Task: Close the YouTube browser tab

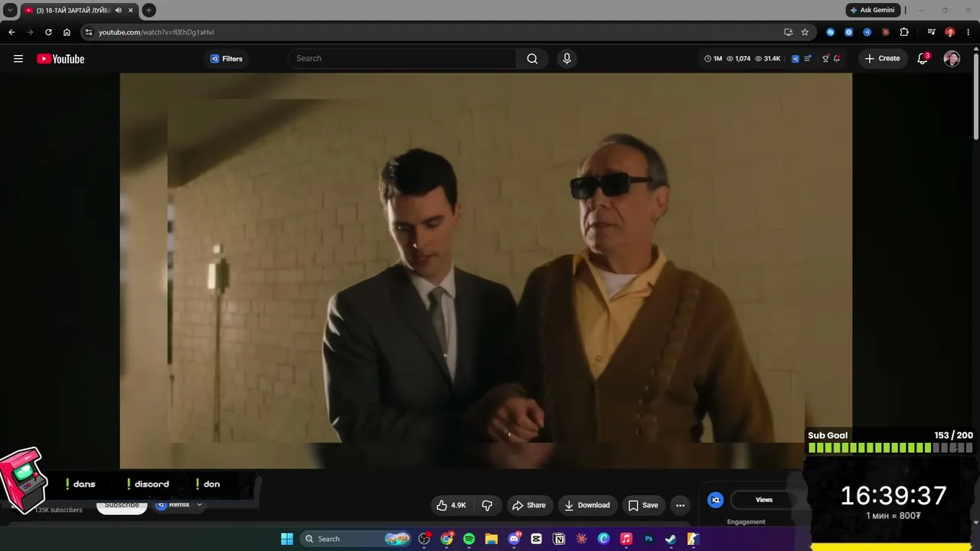Action: pos(130,10)
